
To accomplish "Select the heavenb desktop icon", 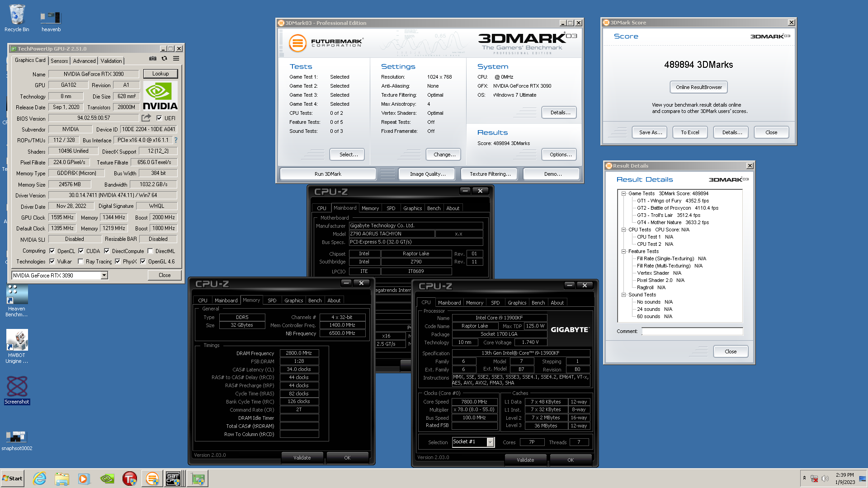I will coord(51,21).
